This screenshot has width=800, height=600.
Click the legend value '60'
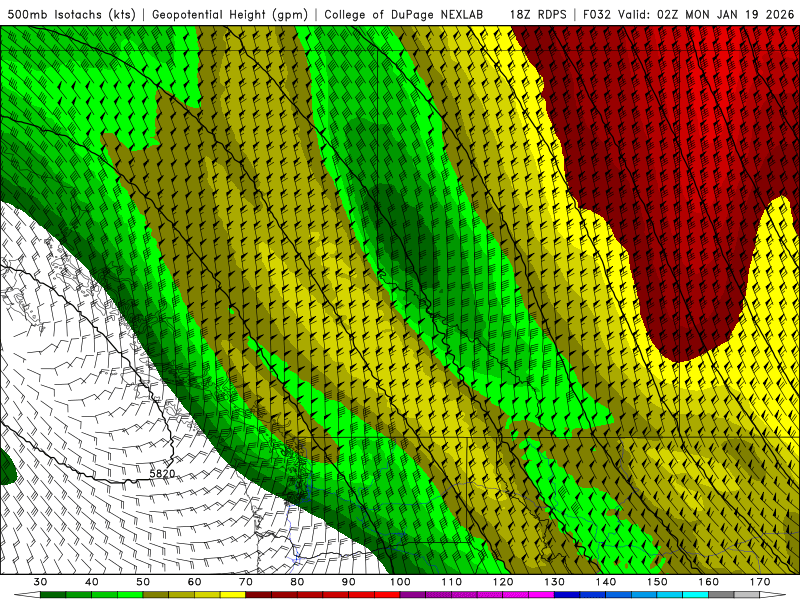(x=194, y=582)
